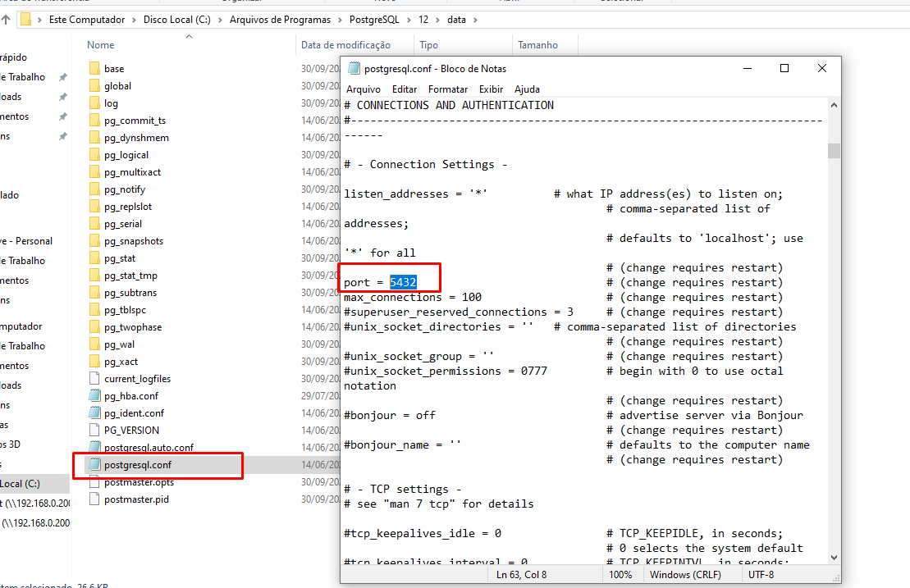The height and width of the screenshot is (588, 910).
Task: Sort by Data de modificação column
Action: coord(345,45)
